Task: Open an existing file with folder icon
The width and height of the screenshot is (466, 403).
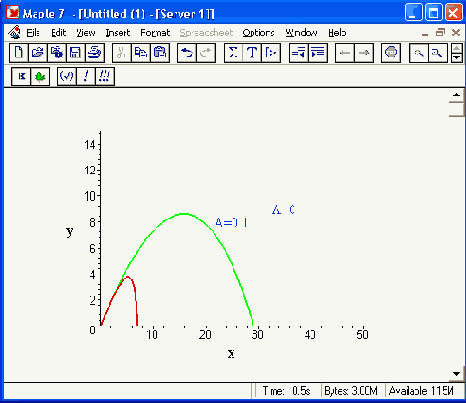Action: point(38,53)
